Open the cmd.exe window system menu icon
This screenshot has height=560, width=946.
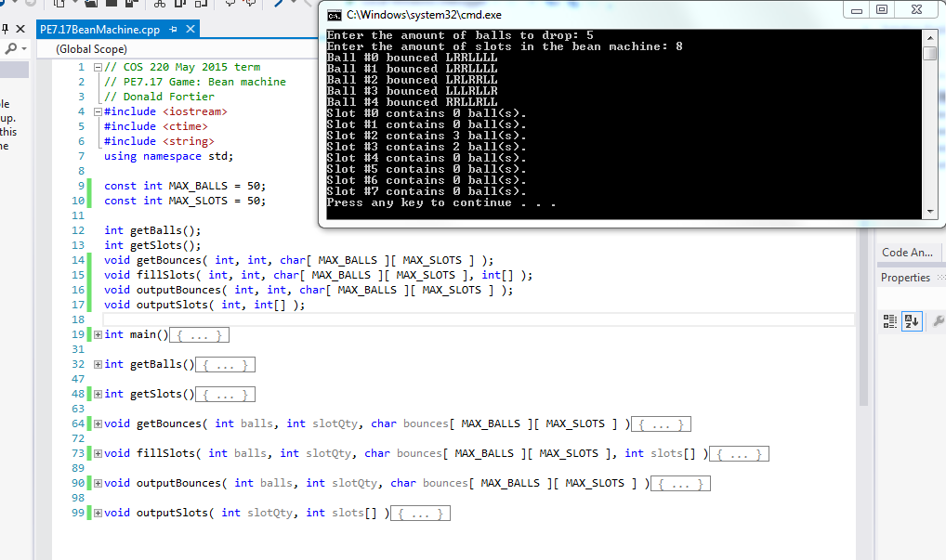[x=335, y=15]
